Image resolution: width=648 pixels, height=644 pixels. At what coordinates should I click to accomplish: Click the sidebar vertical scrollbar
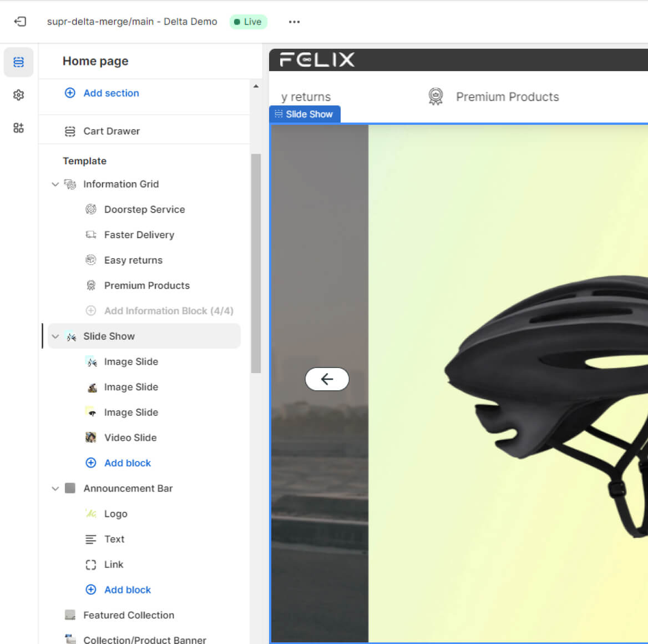(x=256, y=263)
